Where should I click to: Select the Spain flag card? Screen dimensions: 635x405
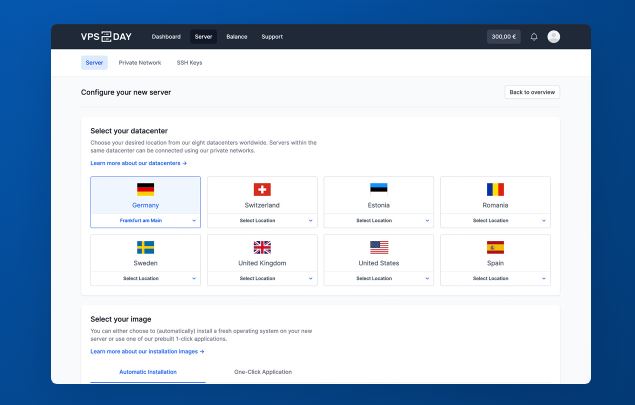[x=495, y=253]
